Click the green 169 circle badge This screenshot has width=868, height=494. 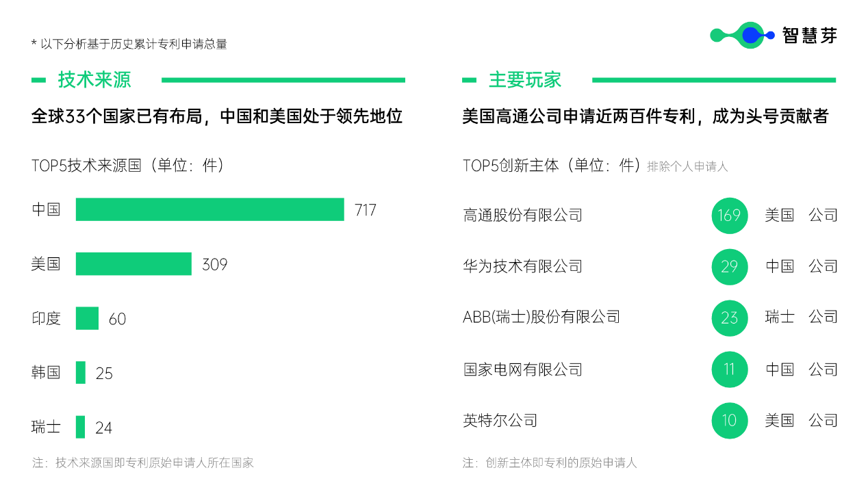coord(729,216)
